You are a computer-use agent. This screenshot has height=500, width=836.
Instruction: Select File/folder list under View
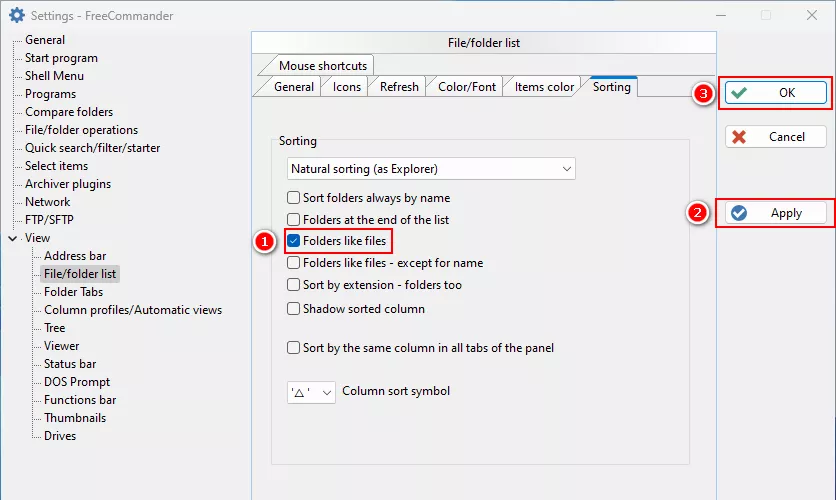click(x=80, y=274)
